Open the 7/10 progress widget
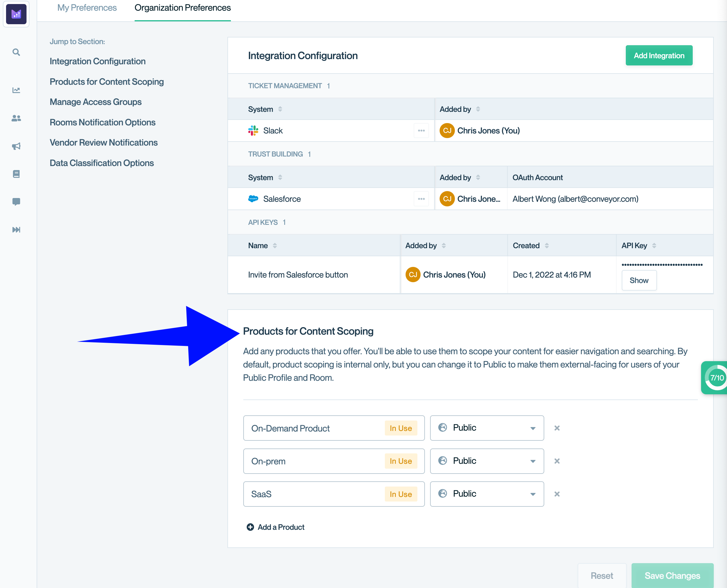Viewport: 727px width, 588px height. pos(716,378)
